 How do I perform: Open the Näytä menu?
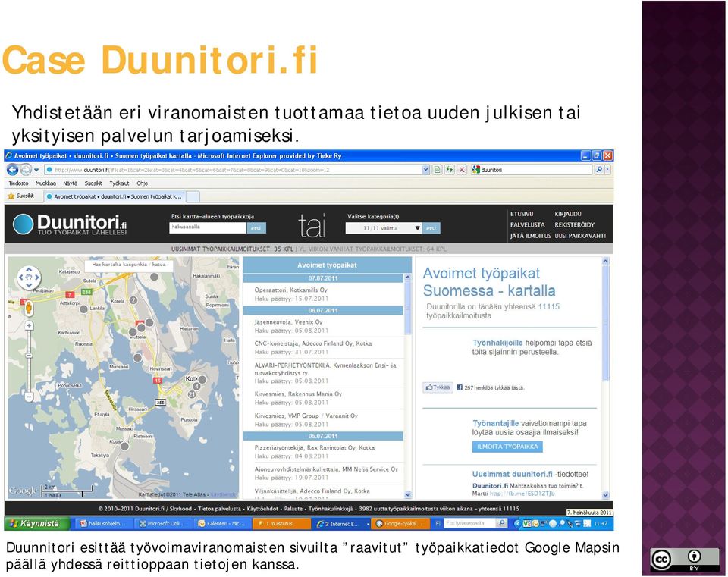point(70,183)
